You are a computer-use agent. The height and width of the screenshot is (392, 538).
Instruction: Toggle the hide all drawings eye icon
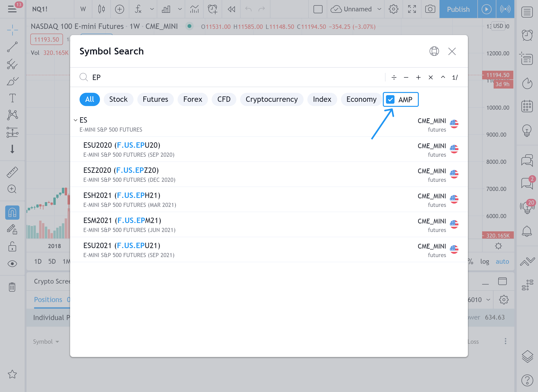coord(12,264)
